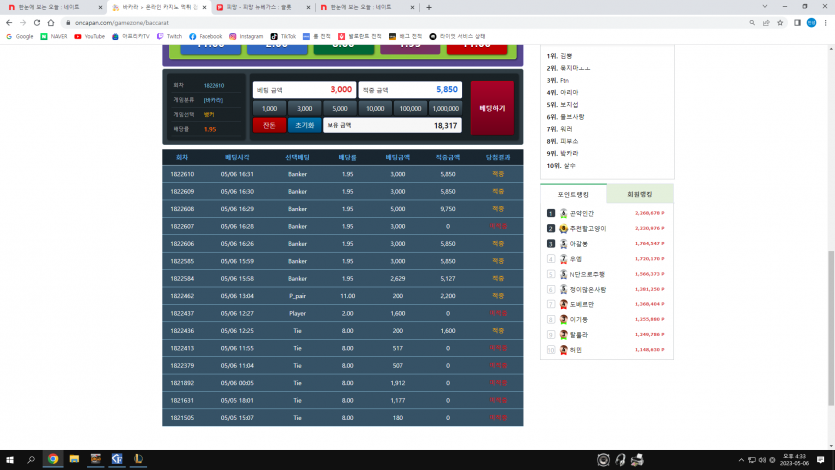Switch to the last 네이트 browser tab
This screenshot has width=835, height=470.
point(366,7)
